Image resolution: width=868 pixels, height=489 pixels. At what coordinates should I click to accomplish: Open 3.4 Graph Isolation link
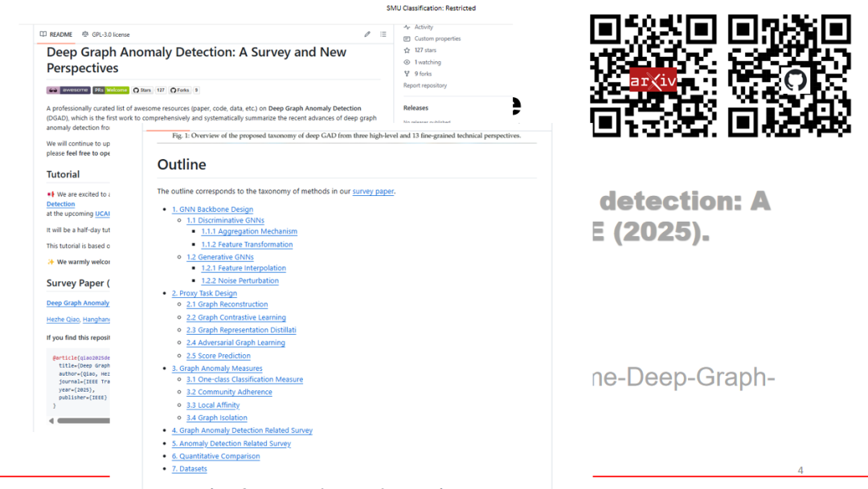pos(217,418)
